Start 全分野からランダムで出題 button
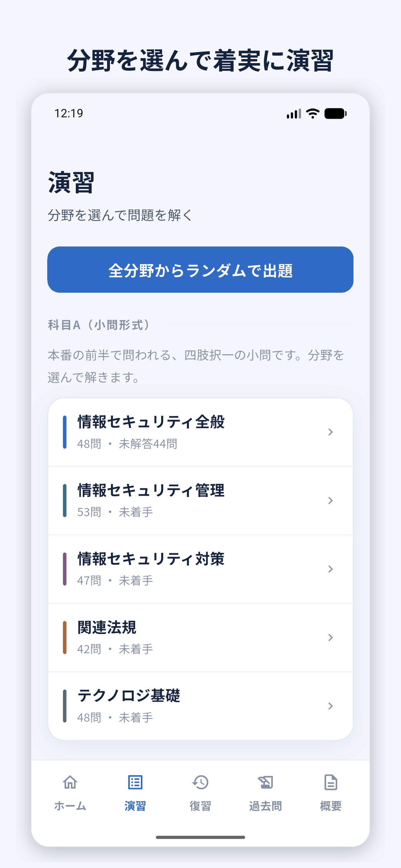401x868 pixels. (200, 270)
